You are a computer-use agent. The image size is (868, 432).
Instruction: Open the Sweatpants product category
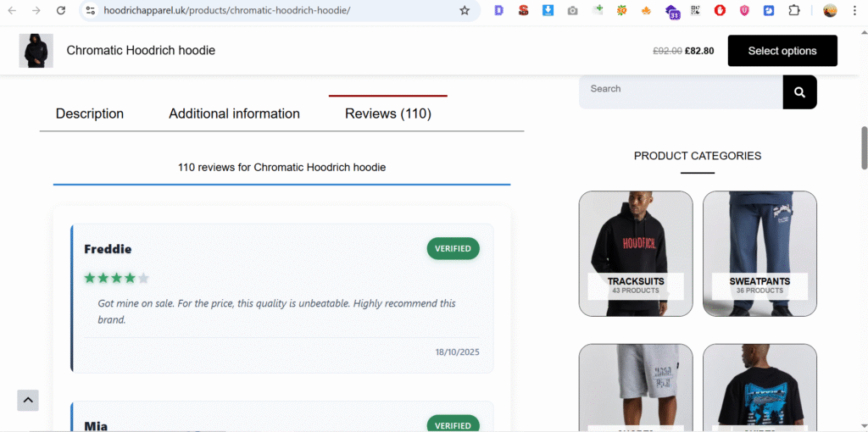pos(759,253)
